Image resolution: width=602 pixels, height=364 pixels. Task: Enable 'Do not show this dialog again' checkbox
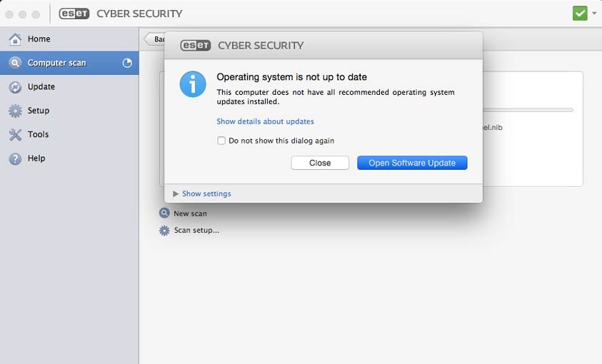click(221, 141)
